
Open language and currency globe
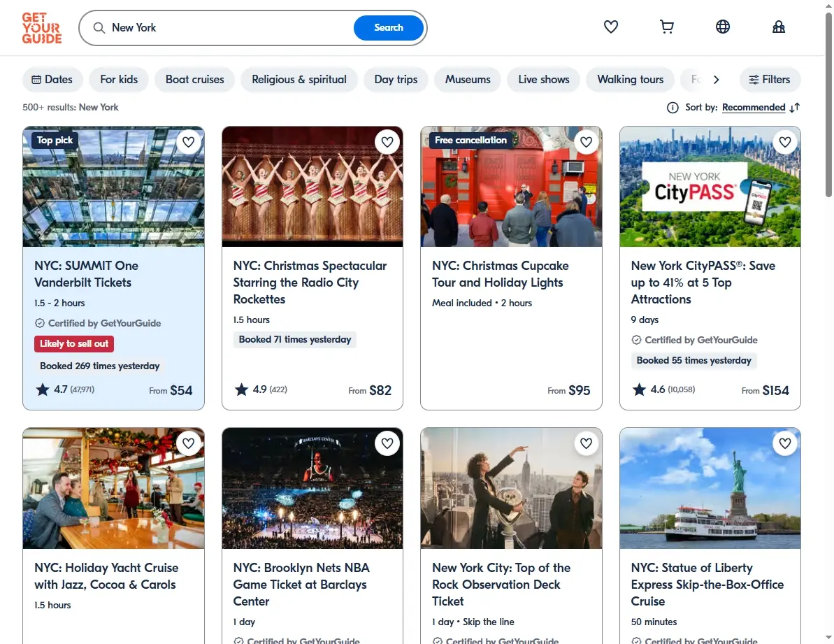pos(722,27)
